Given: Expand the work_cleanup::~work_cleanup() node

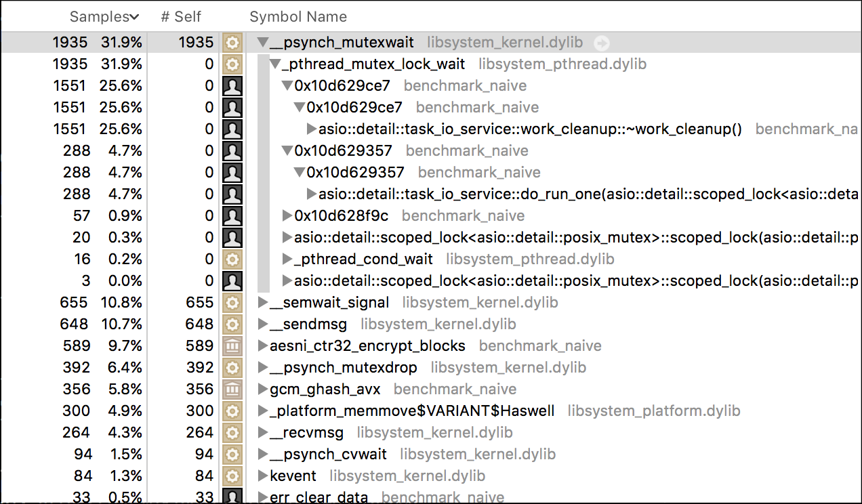Looking at the screenshot, I should tap(311, 129).
